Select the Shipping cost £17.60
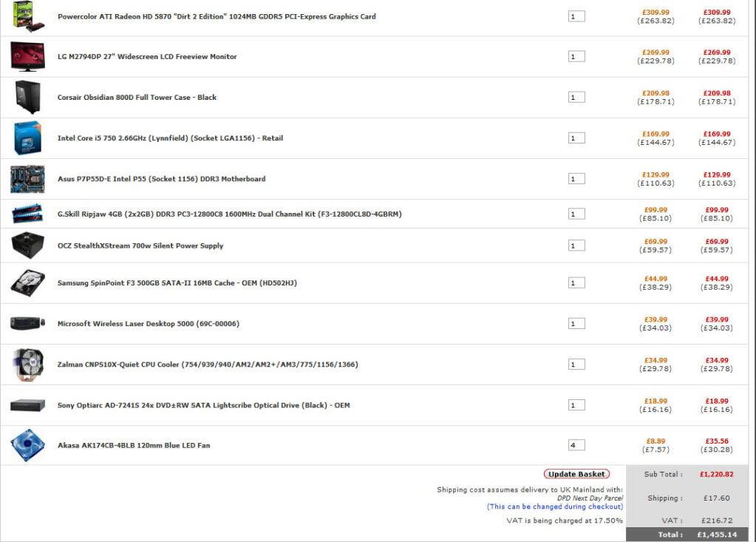 [x=717, y=498]
